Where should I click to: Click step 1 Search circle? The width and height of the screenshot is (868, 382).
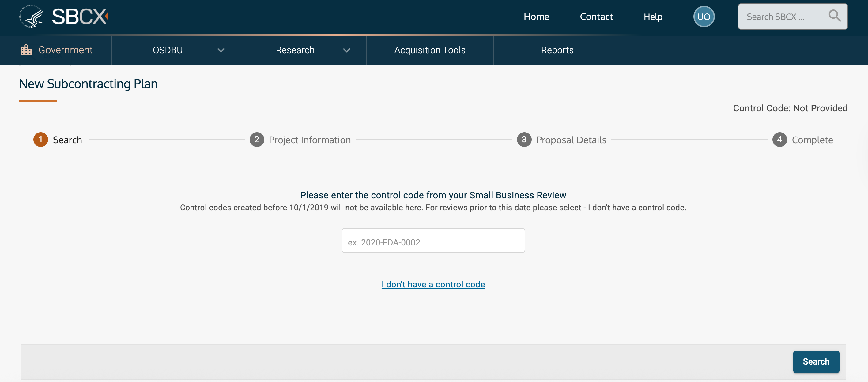[x=40, y=140]
